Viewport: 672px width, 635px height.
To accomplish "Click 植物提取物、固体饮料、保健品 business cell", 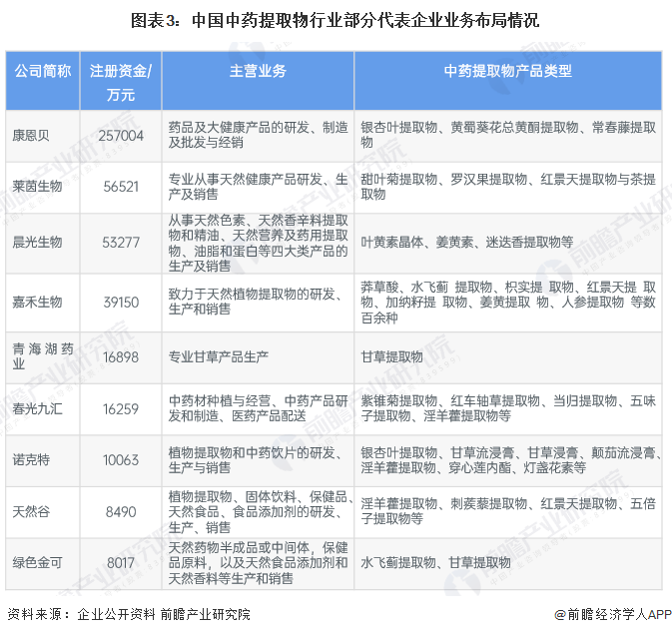I will tap(260, 511).
